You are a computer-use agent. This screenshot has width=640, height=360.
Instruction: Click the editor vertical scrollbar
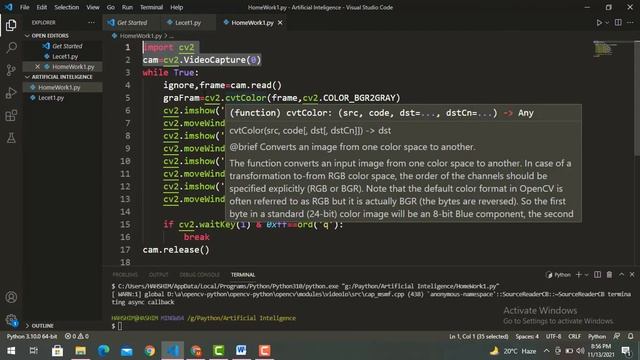pyautogui.click(x=637, y=98)
